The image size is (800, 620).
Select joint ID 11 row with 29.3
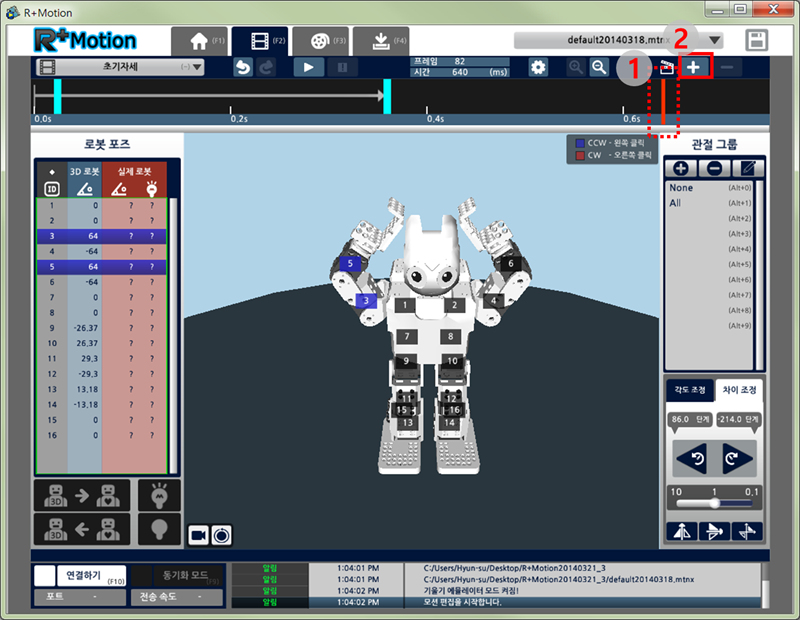[x=102, y=359]
